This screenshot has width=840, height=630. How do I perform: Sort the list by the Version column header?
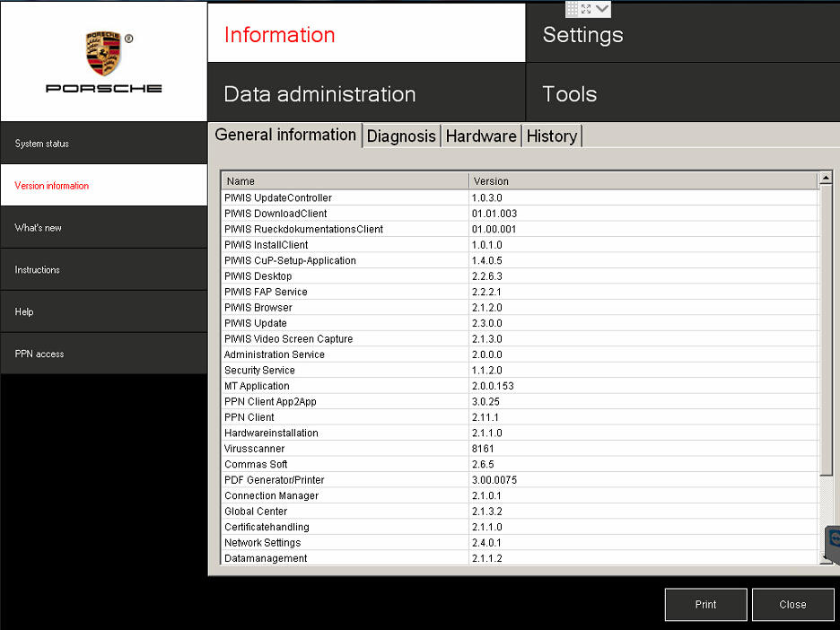pos(643,181)
